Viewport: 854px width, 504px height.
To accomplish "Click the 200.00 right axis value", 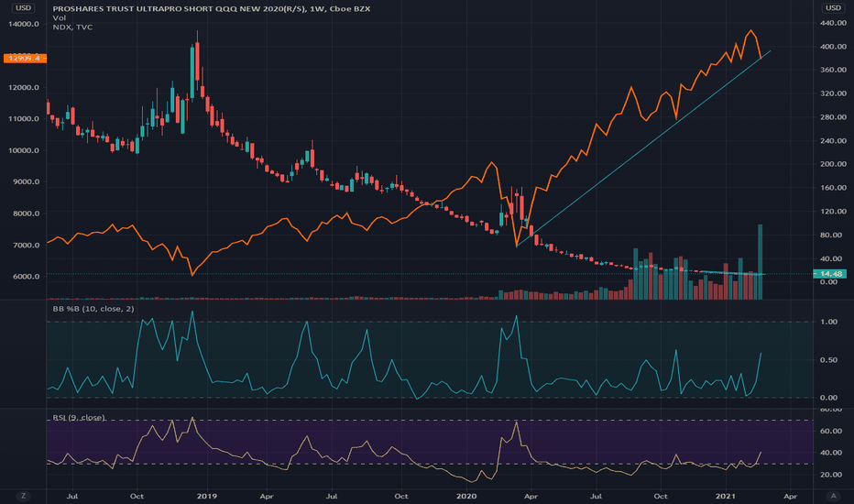I will pyautogui.click(x=833, y=164).
